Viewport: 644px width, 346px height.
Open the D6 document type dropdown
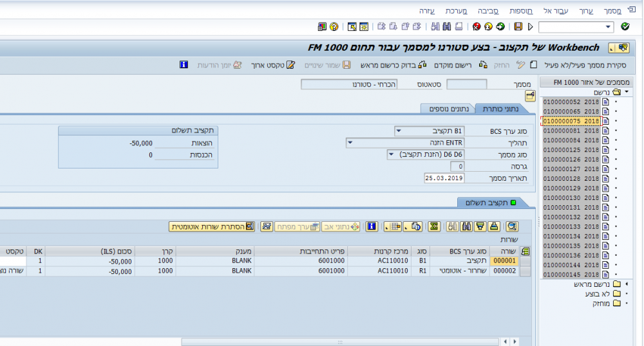(391, 154)
